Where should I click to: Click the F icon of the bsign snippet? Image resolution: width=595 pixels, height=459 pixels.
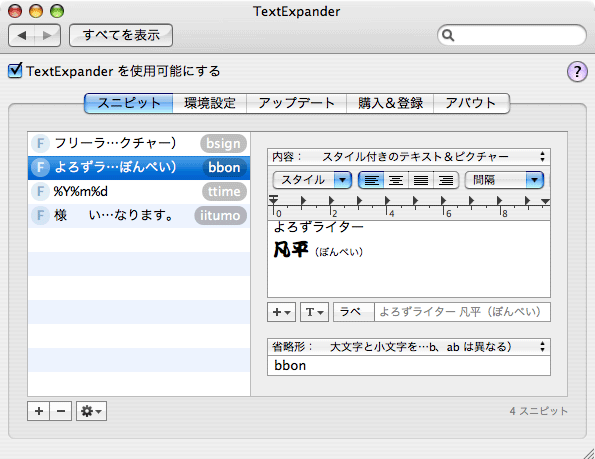coord(40,144)
